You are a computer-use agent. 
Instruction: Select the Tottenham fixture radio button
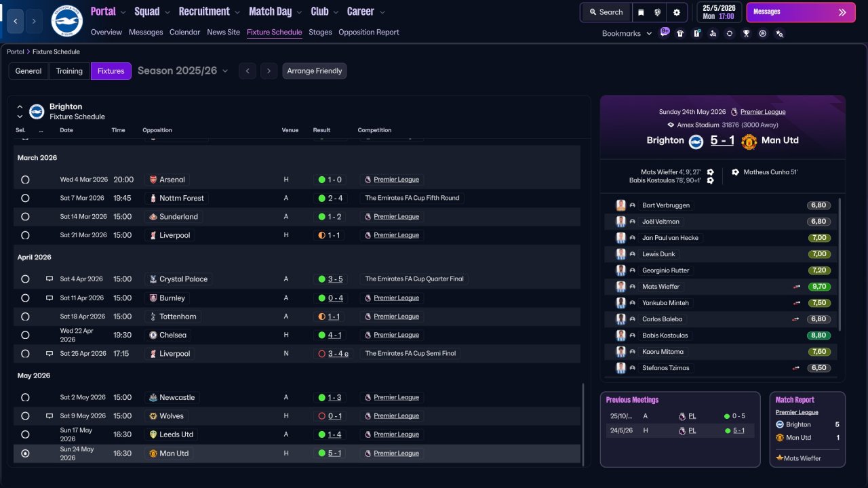click(x=25, y=317)
